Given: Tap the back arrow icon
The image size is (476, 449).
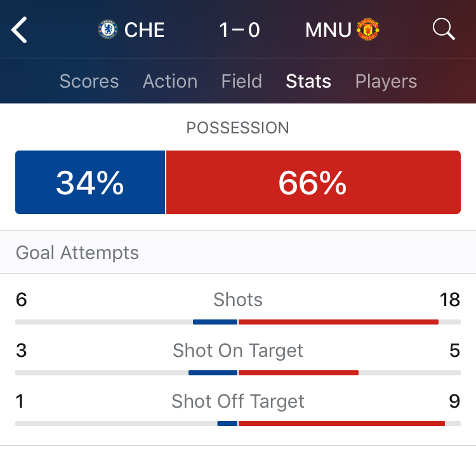Looking at the screenshot, I should [20, 30].
